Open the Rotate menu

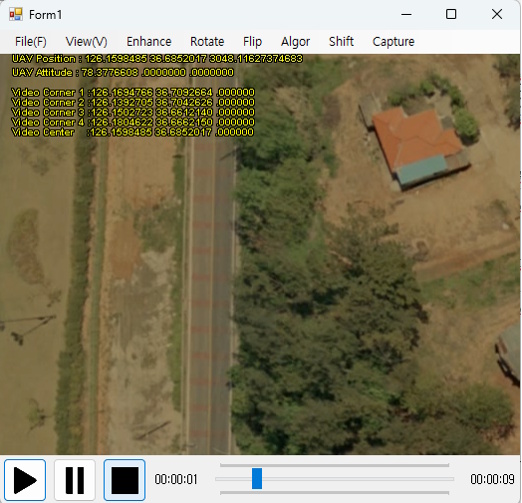tap(207, 42)
